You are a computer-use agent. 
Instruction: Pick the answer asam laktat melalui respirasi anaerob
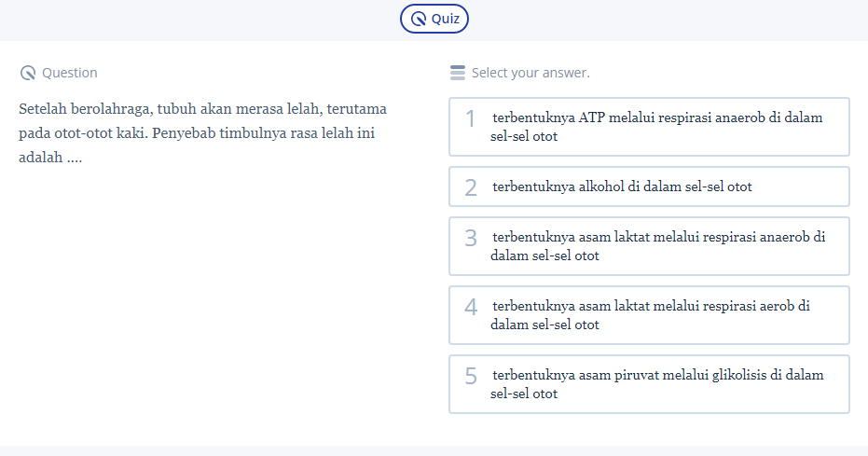click(649, 246)
